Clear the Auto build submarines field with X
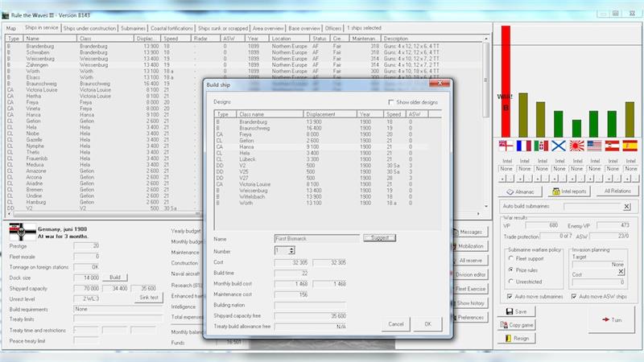The width and height of the screenshot is (644, 362). coord(627,207)
